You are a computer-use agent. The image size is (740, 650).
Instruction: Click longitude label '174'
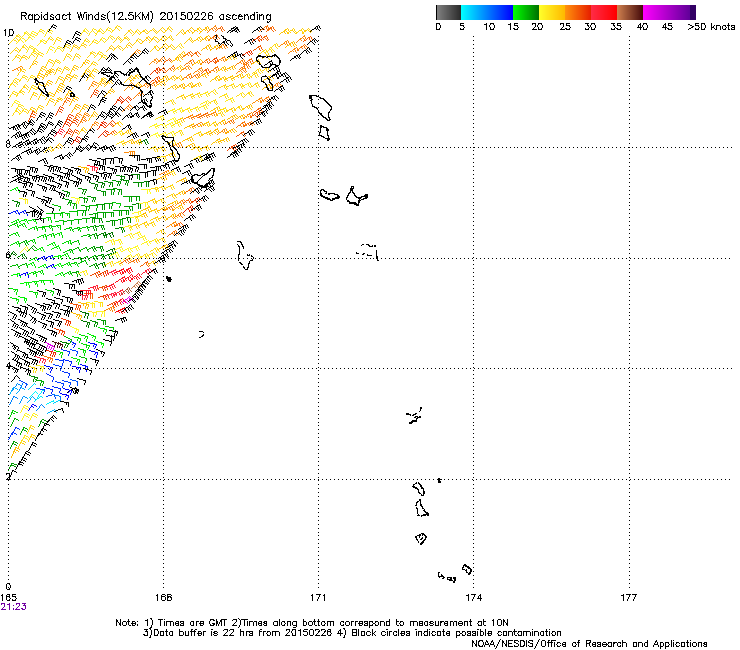point(473,598)
